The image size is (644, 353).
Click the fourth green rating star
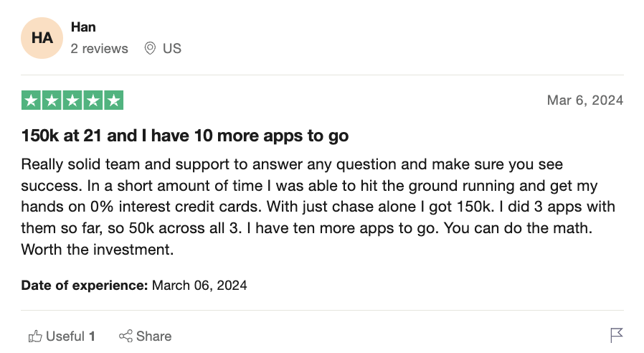click(x=93, y=100)
